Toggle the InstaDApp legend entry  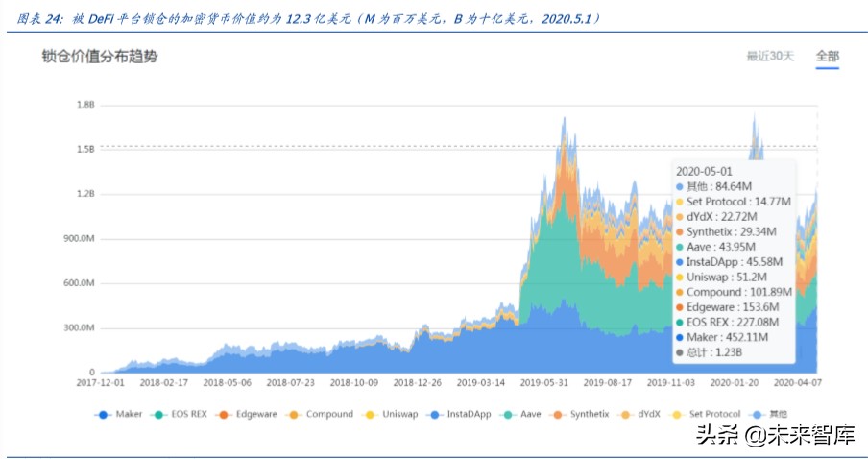pyautogui.click(x=458, y=414)
